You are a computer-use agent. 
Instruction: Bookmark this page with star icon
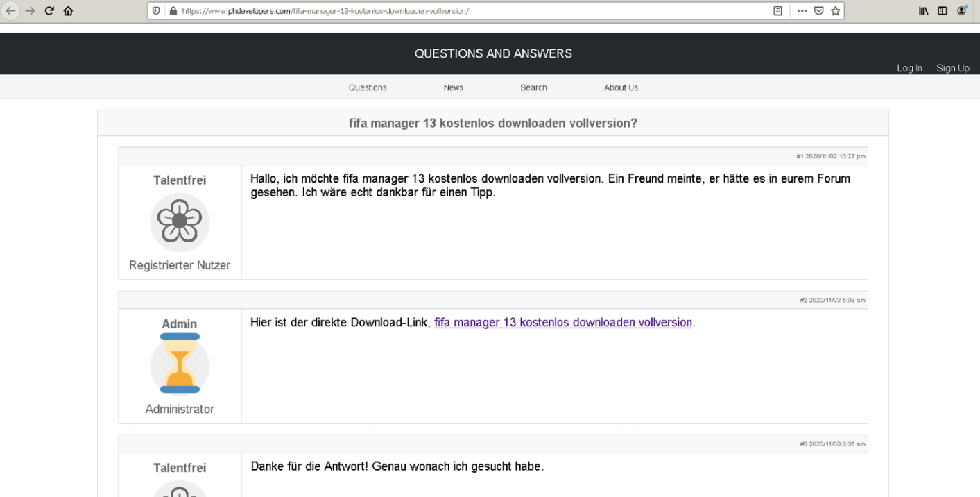836,11
